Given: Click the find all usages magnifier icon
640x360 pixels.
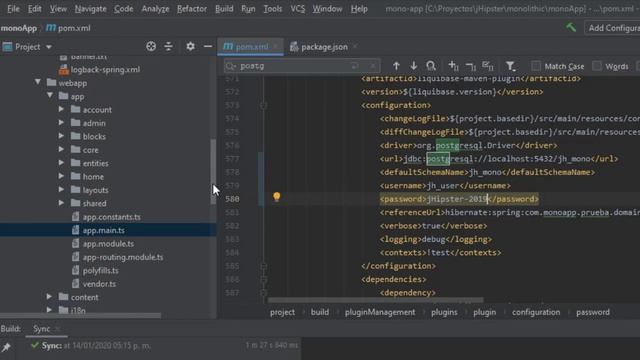Looking at the screenshot, I should pos(431,66).
